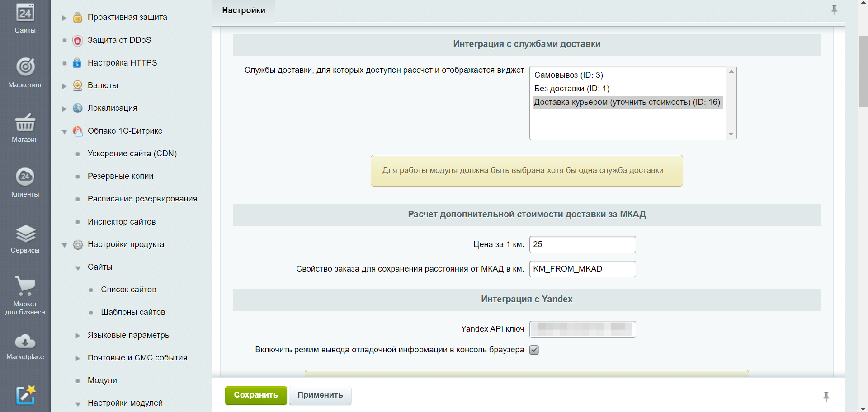Toggle browser console debug output checkbox

[534, 350]
